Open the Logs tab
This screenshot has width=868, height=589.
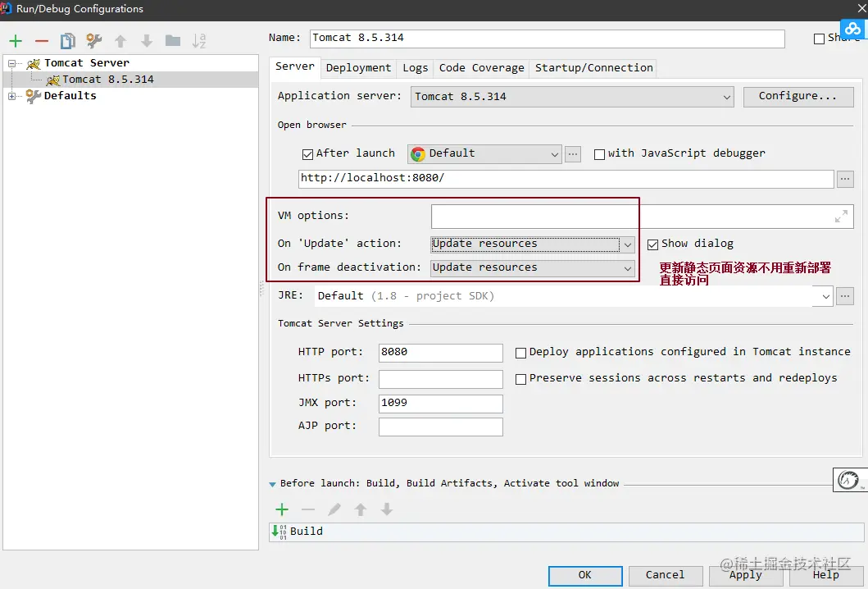[416, 67]
